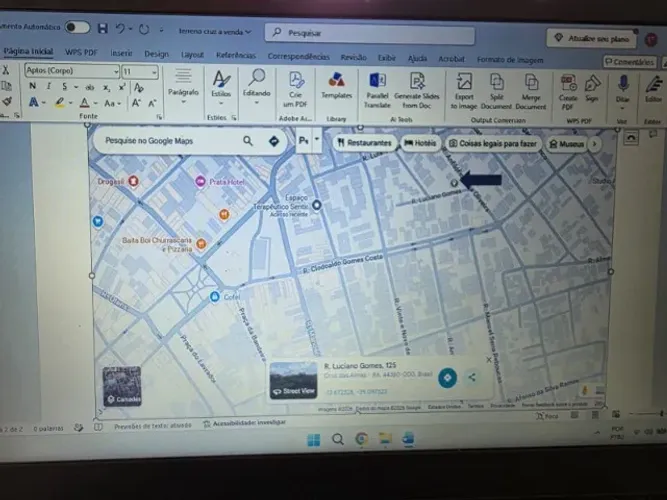Screen dimensions: 667x500
Task: Open the font color dropdown arrow
Action: click(96, 103)
